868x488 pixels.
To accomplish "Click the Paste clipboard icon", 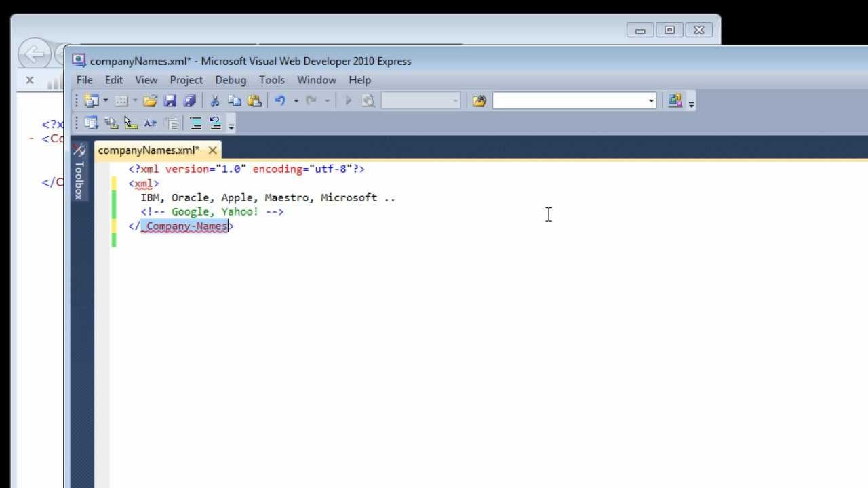I will click(x=254, y=101).
